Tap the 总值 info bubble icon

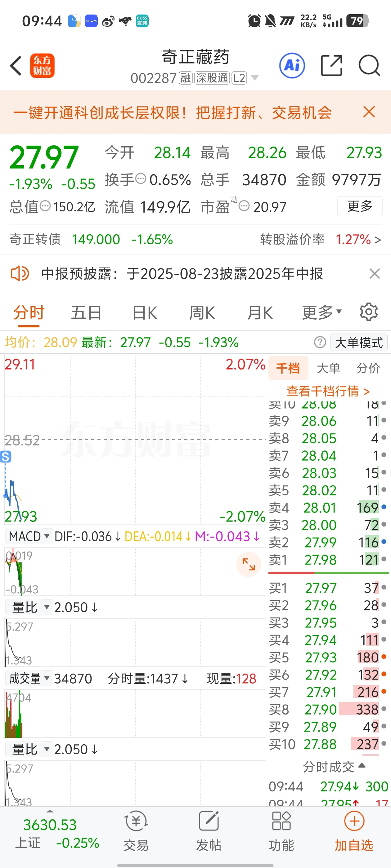coord(45,206)
